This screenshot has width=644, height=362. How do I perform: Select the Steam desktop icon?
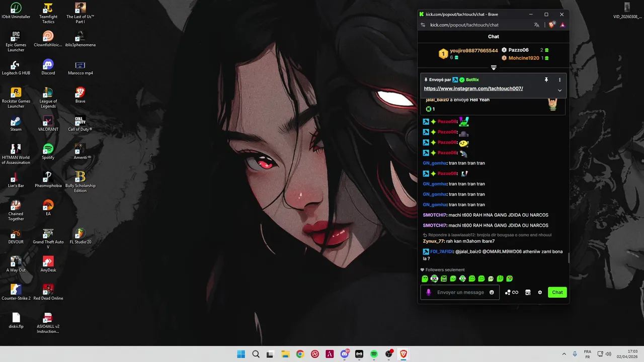tap(16, 124)
